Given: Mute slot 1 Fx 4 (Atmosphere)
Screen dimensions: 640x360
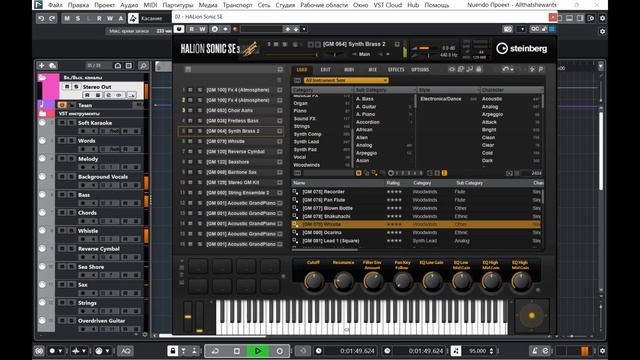Looking at the screenshot, I should click(x=191, y=90).
